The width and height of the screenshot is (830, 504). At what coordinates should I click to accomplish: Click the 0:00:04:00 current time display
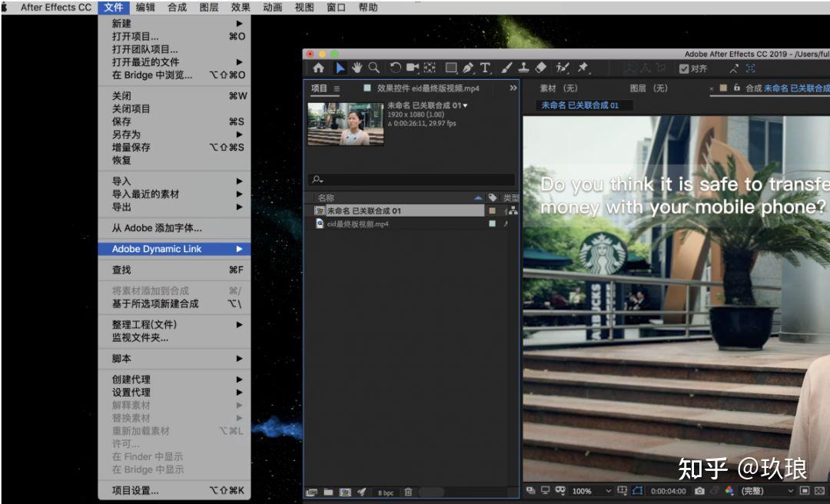pyautogui.click(x=668, y=491)
